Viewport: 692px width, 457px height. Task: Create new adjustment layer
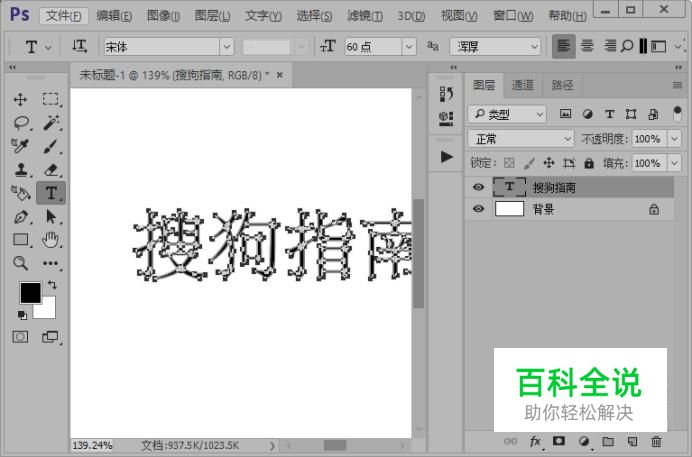point(584,441)
